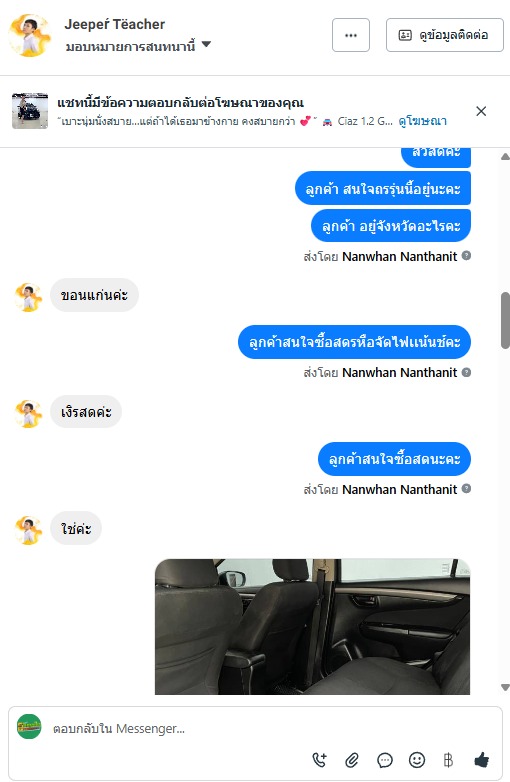This screenshot has height=782, width=510.
Task: Click the ดูข้อมูลติดต่อ contact info button
Action: [x=445, y=35]
